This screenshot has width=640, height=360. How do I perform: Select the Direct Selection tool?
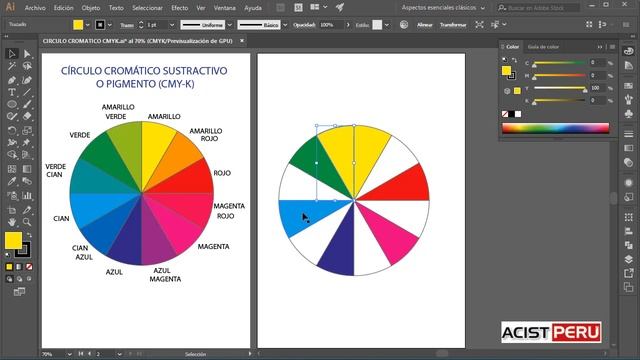tap(27, 53)
